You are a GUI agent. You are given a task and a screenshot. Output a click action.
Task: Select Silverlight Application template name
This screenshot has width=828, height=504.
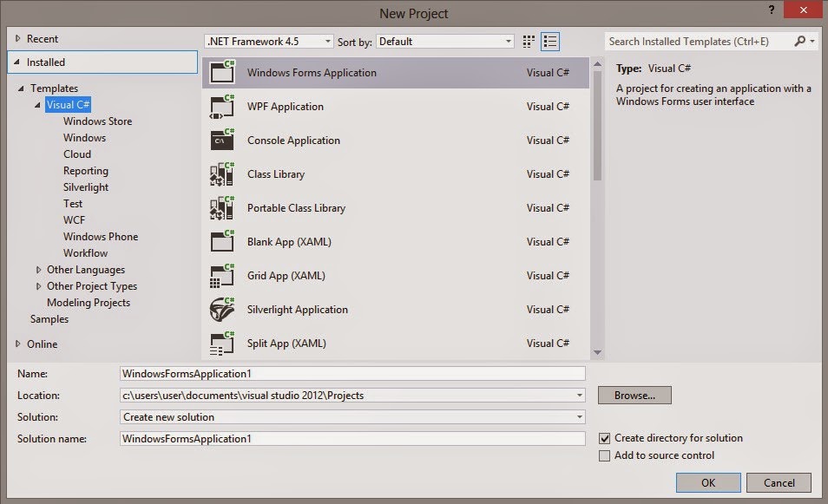click(x=298, y=310)
